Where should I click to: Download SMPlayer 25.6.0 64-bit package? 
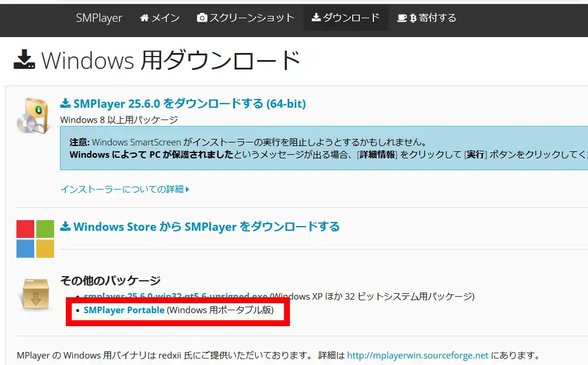click(183, 103)
